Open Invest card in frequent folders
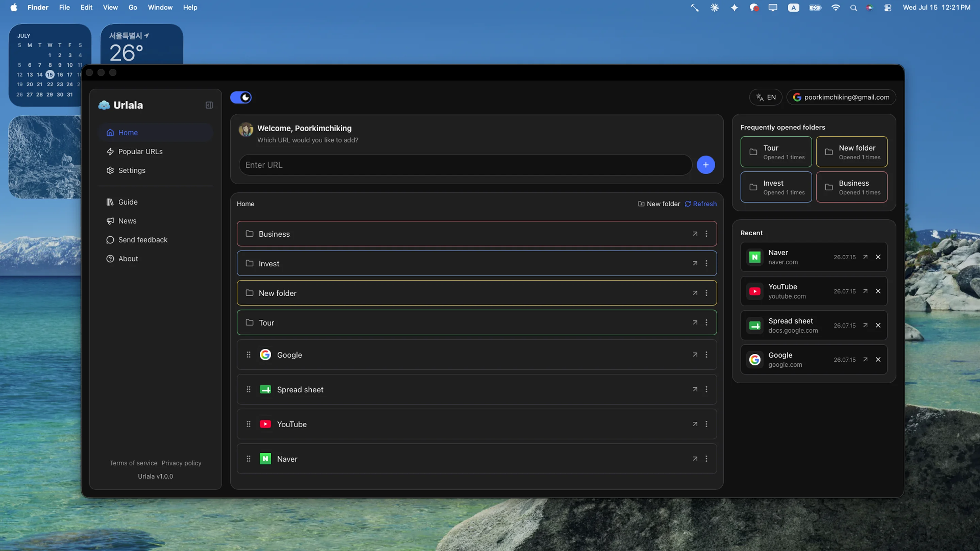Image resolution: width=980 pixels, height=551 pixels. coord(776,187)
